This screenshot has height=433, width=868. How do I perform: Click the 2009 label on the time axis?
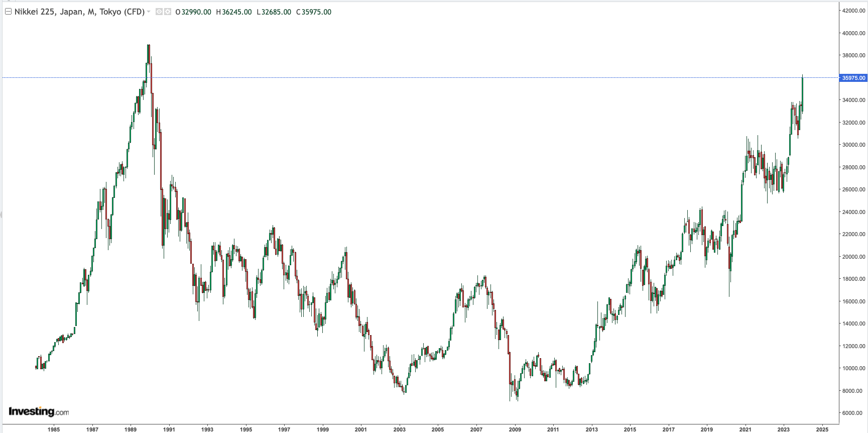click(515, 429)
